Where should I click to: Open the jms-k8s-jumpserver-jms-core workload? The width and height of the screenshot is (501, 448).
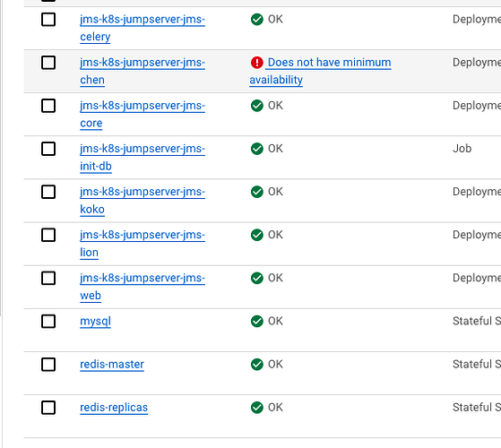click(x=143, y=115)
